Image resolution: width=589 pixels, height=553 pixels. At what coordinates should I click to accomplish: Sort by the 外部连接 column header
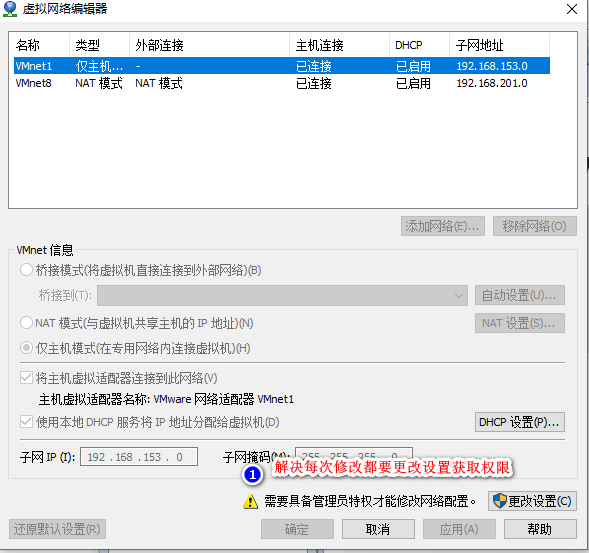coord(210,45)
